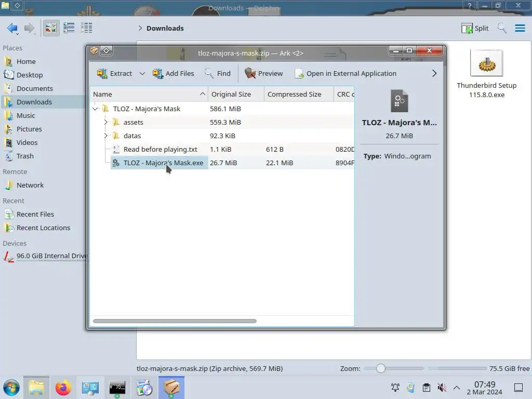Show more Ark toolbar items chevron
The image size is (532, 399).
[434, 73]
